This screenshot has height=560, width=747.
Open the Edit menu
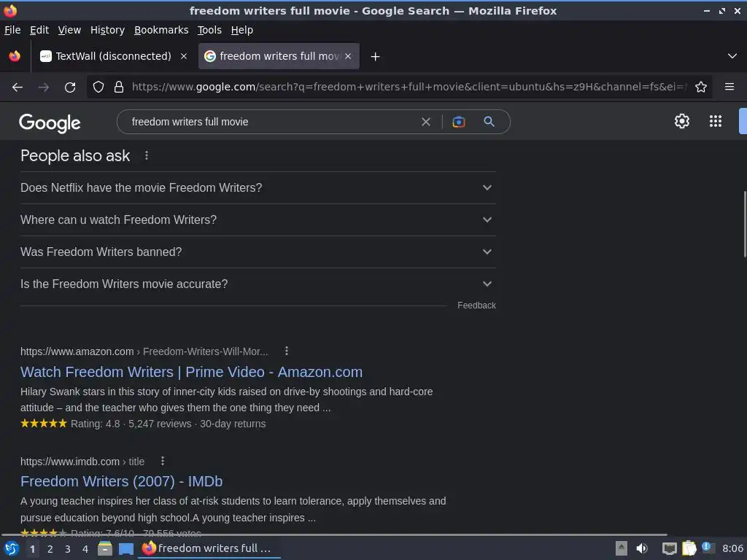tap(39, 30)
